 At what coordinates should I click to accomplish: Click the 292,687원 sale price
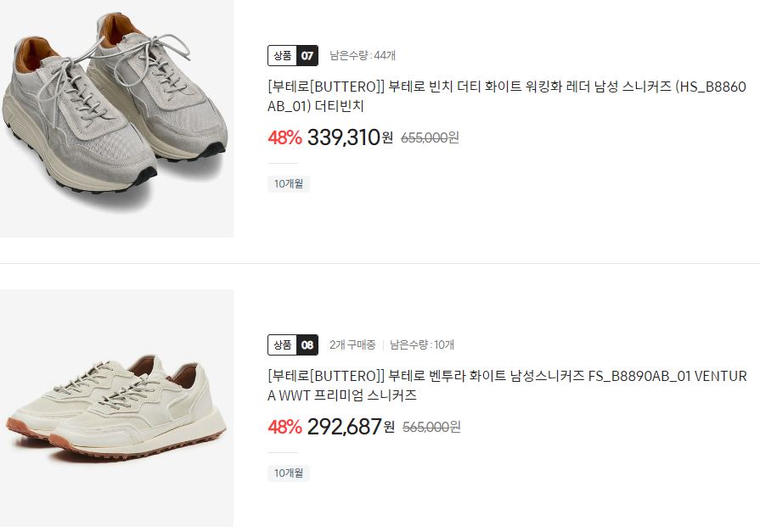click(x=351, y=427)
